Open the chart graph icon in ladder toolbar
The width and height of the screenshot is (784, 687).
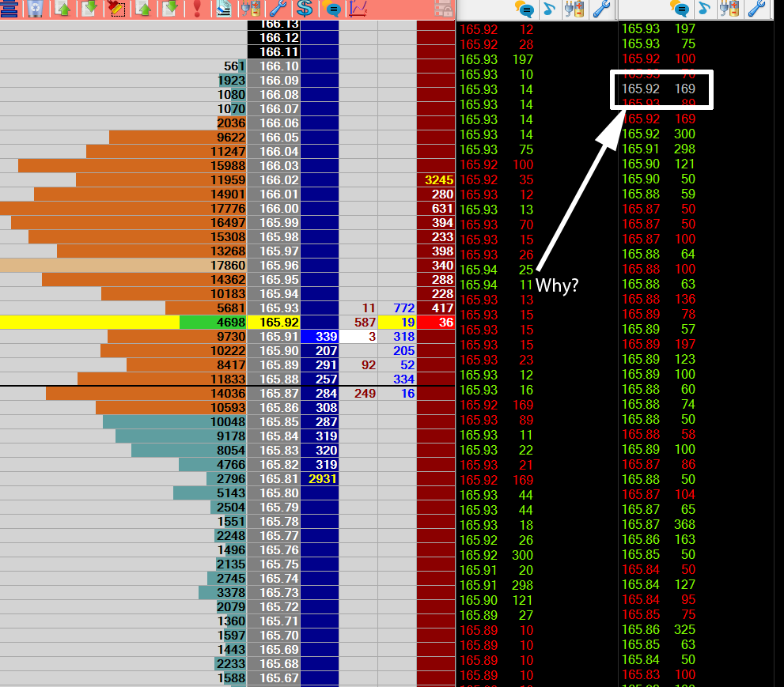coord(358,9)
